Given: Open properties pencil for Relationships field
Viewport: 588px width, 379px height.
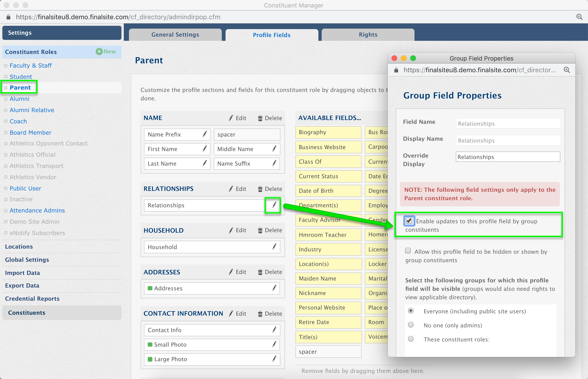Looking at the screenshot, I should 274,205.
